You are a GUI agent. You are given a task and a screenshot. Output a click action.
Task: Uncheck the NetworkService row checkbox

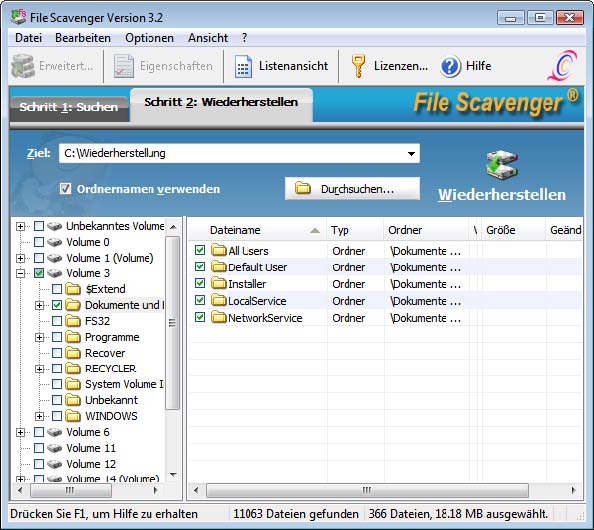(200, 317)
